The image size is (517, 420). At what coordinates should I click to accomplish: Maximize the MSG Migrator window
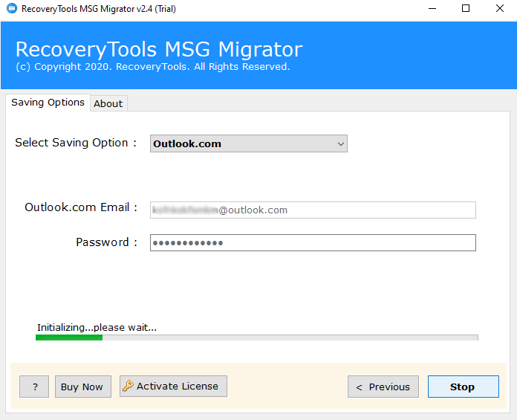pos(466,9)
